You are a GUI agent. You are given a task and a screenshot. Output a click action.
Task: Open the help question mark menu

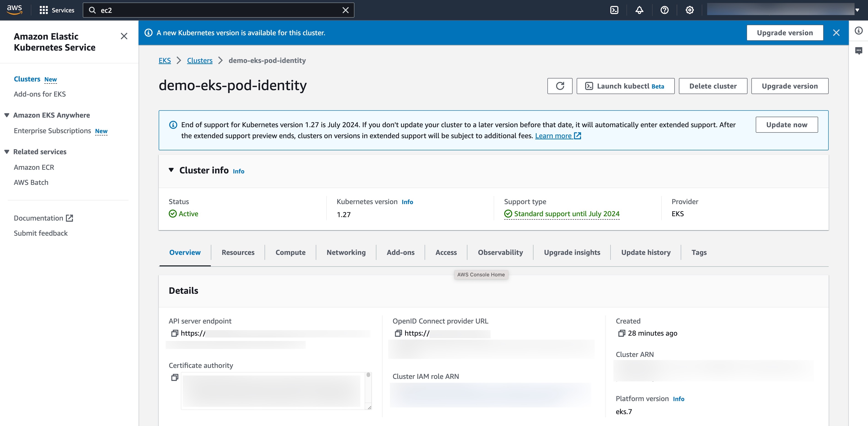[664, 10]
